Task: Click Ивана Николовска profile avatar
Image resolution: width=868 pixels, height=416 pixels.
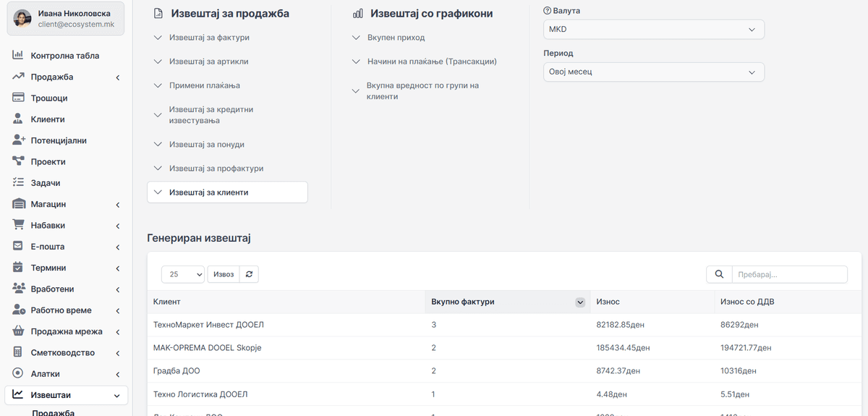Action: tap(23, 18)
